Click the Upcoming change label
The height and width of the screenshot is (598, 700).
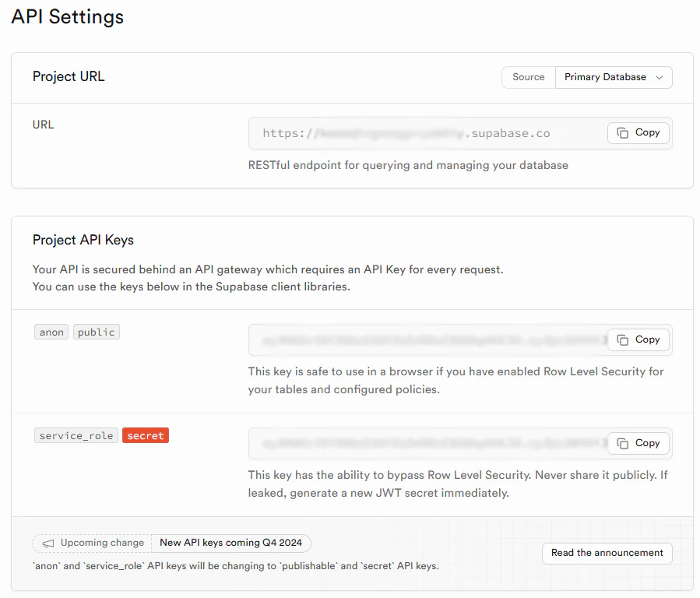(102, 543)
